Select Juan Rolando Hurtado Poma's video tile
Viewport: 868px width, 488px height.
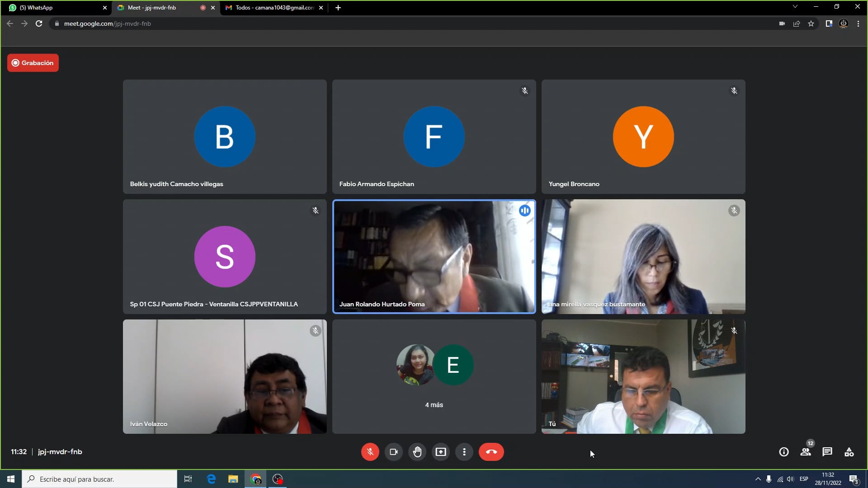434,257
